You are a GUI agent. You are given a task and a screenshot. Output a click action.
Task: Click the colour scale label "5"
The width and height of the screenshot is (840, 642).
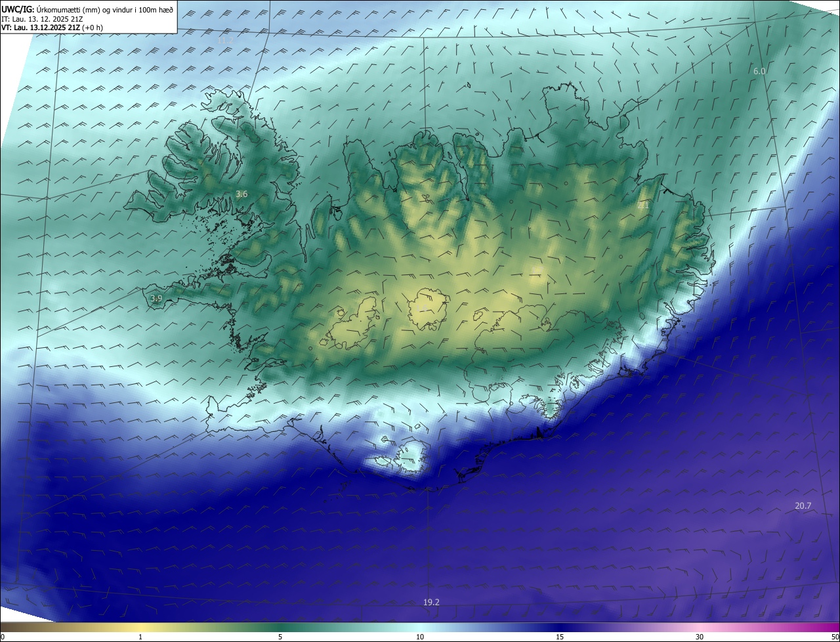[x=280, y=637]
